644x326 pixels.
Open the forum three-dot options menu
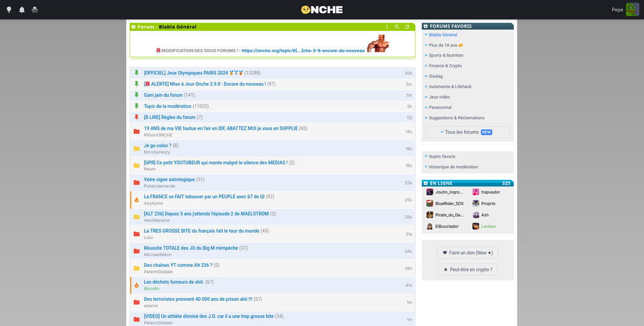[387, 26]
